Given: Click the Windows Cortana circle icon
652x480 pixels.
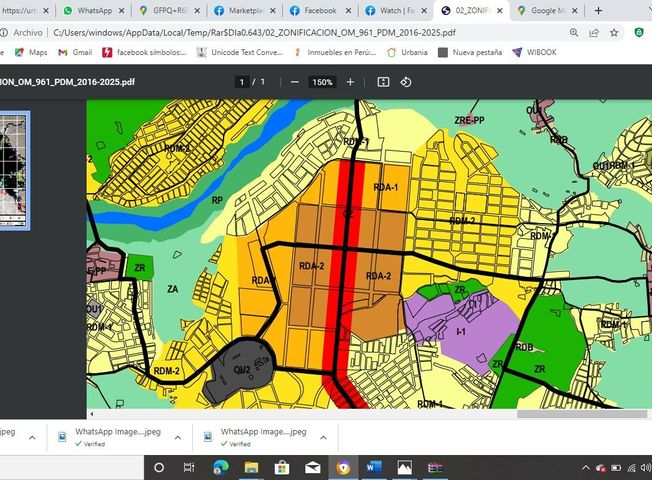Looking at the screenshot, I should click(x=159, y=468).
